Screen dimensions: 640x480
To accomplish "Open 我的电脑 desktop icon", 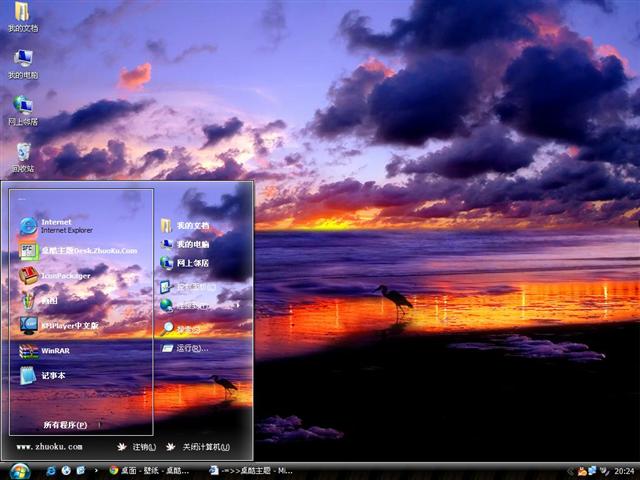I will 22,64.
